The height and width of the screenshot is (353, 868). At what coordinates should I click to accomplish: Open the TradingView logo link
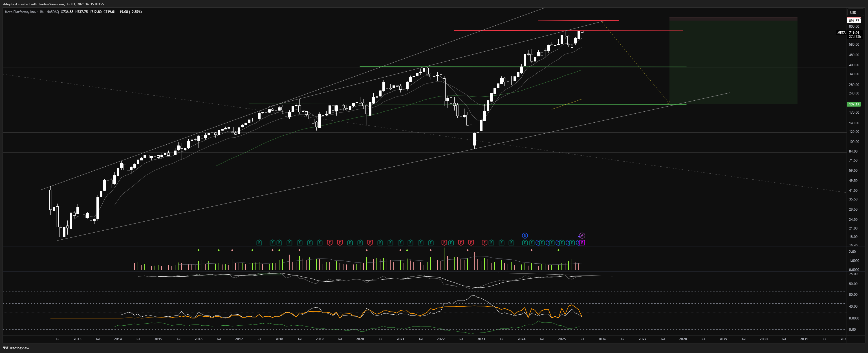tap(16, 348)
